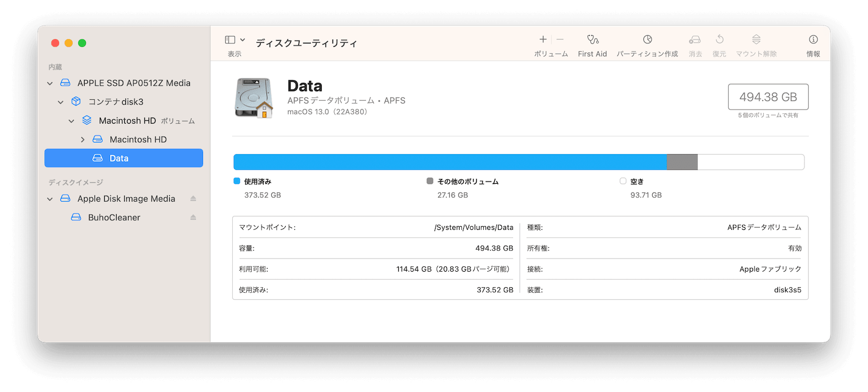Select the Data volume in sidebar
The height and width of the screenshot is (392, 868).
click(124, 158)
